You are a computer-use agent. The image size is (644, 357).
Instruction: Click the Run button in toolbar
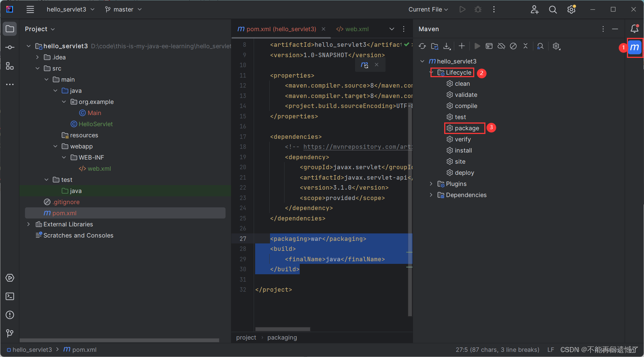point(462,10)
